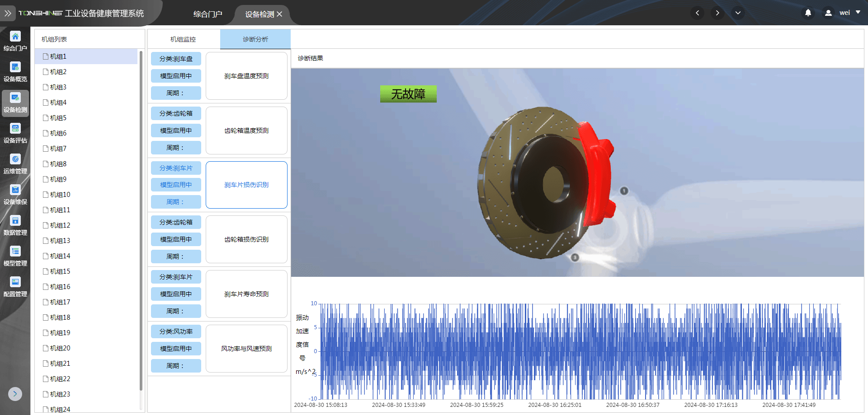Switch to the 综合门户 top tab
The width and height of the screenshot is (868, 415).
[x=208, y=14]
